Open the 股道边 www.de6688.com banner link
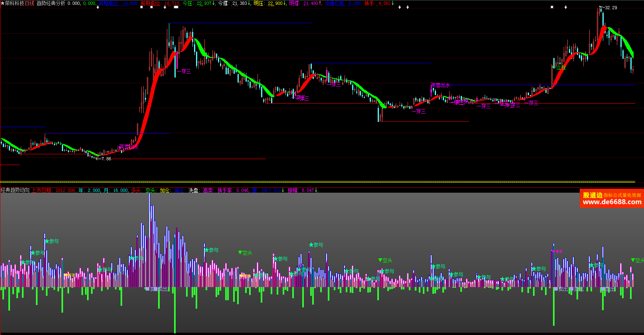The height and width of the screenshot is (335, 644). 611,199
